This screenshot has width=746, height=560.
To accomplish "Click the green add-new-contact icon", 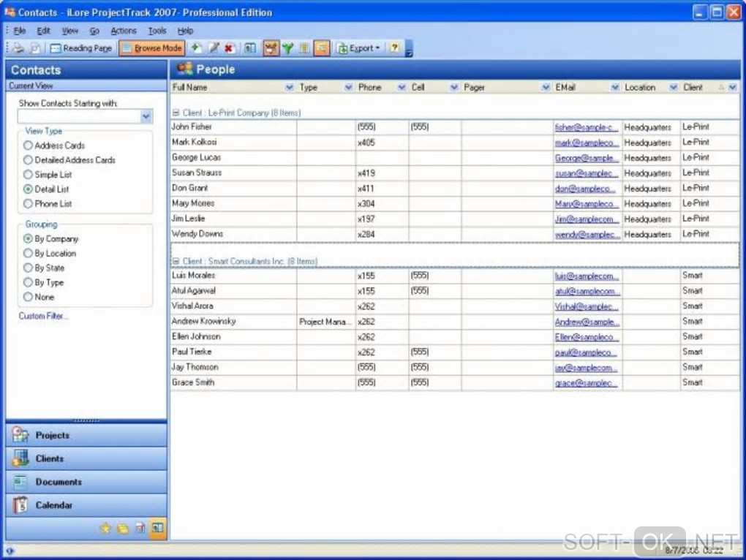I will pyautogui.click(x=196, y=48).
